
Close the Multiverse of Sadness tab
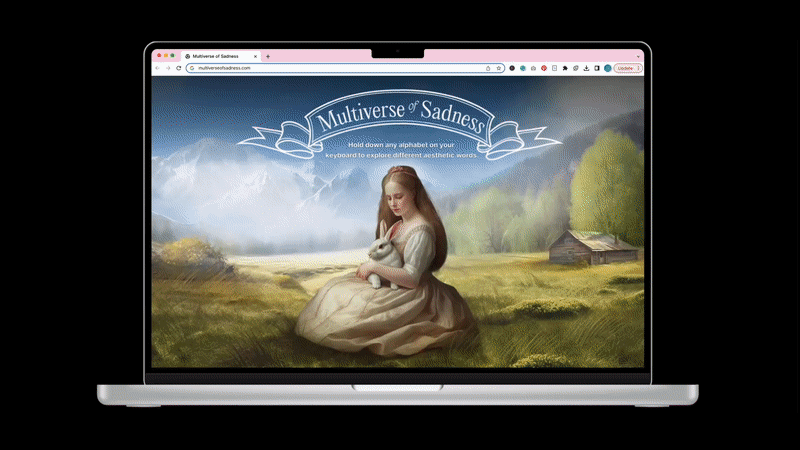point(255,57)
